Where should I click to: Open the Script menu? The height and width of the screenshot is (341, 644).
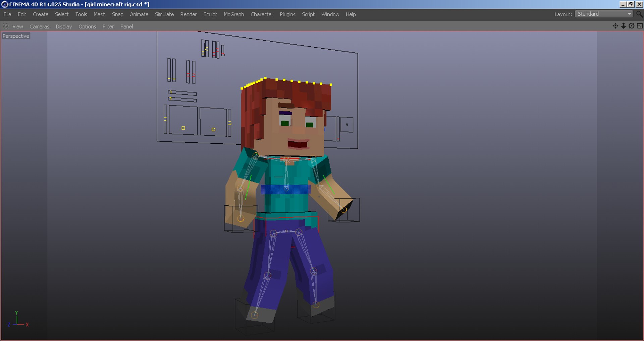pyautogui.click(x=308, y=14)
